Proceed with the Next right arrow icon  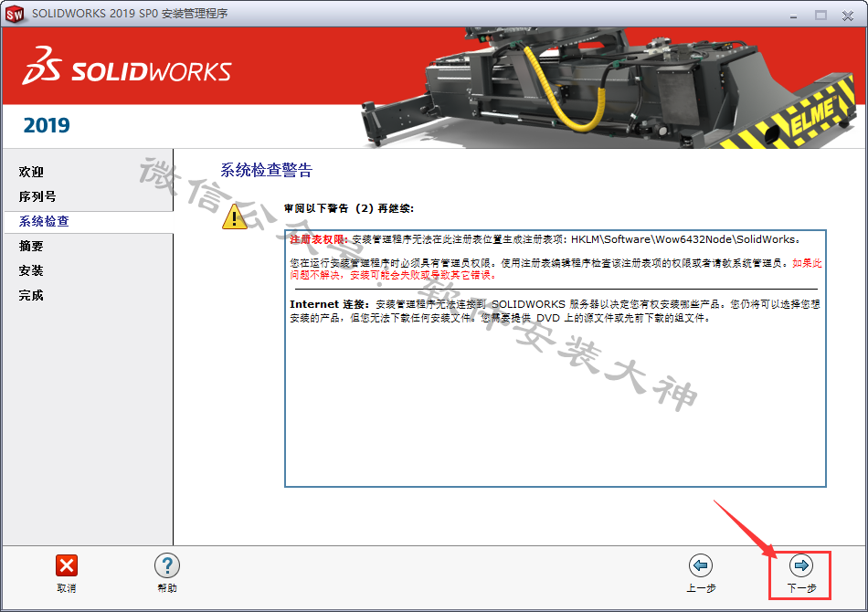coord(801,565)
